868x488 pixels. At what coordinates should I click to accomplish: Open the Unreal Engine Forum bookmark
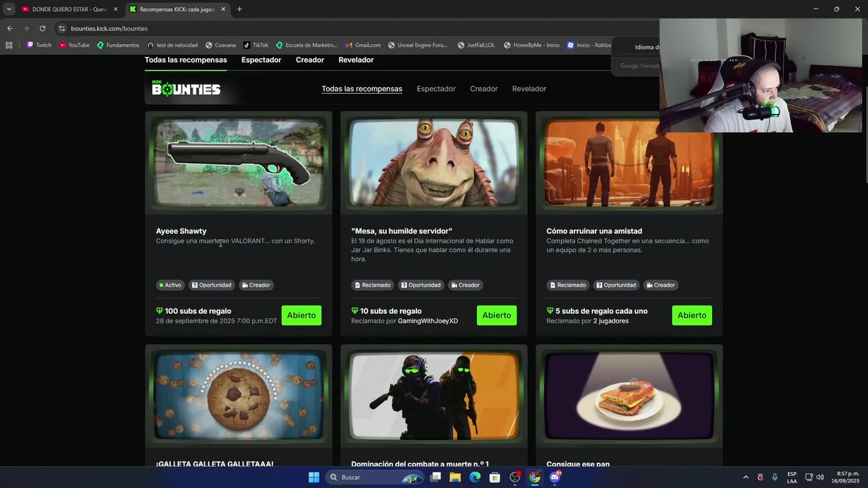(418, 45)
